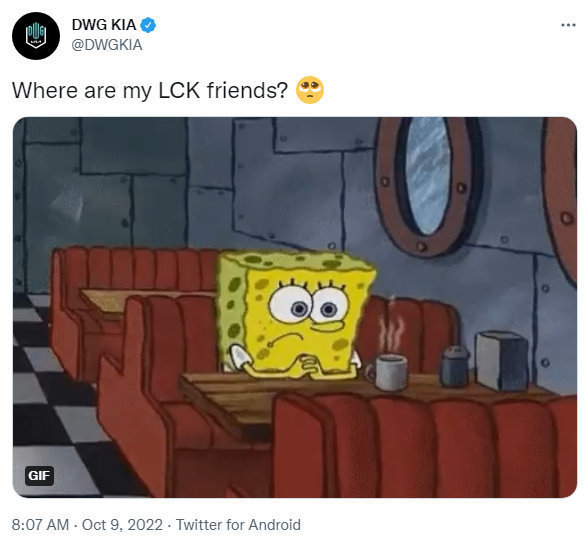Open the @DWGKIA handle link
586x543 pixels.
point(107,45)
